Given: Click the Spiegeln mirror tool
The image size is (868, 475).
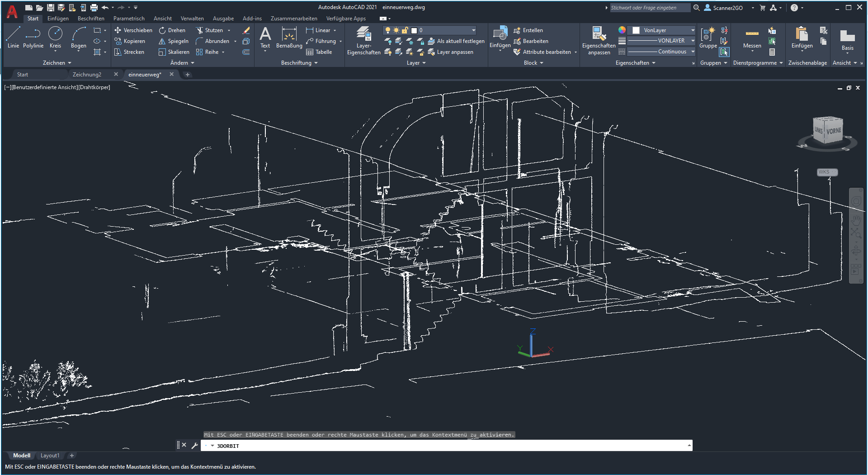Looking at the screenshot, I should 173,41.
